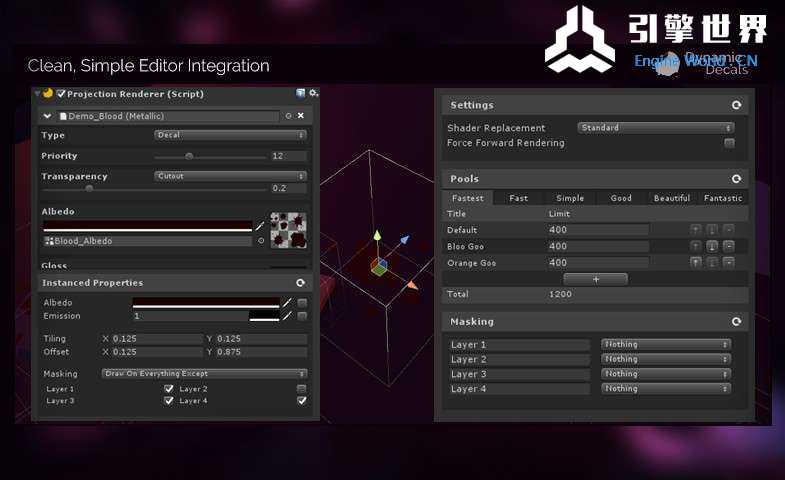Open the Projection Renderer gear menu

coord(313,93)
